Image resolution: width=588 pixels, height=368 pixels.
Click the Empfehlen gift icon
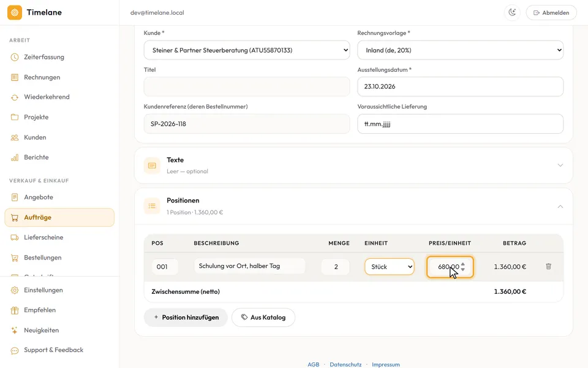point(15,310)
